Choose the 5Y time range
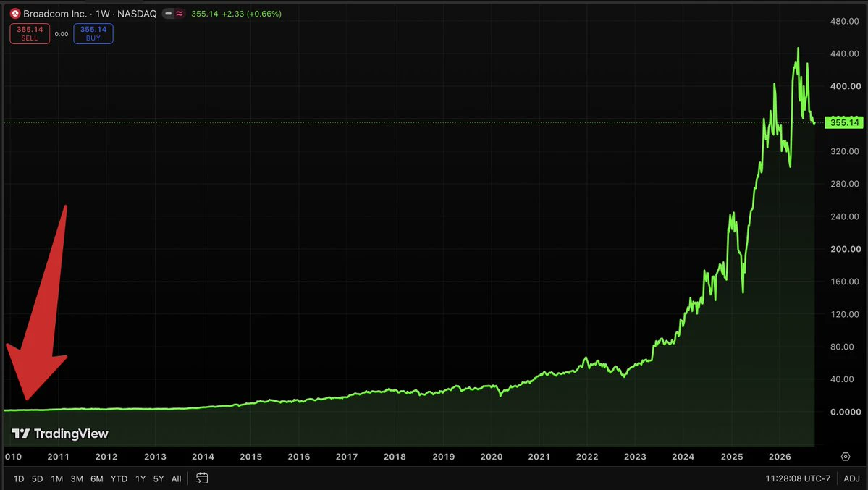The image size is (868, 490). [x=159, y=479]
